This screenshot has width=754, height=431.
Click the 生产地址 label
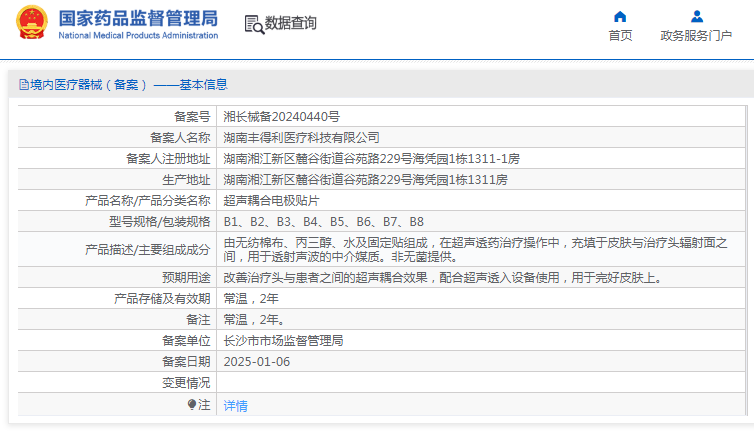pyautogui.click(x=186, y=179)
